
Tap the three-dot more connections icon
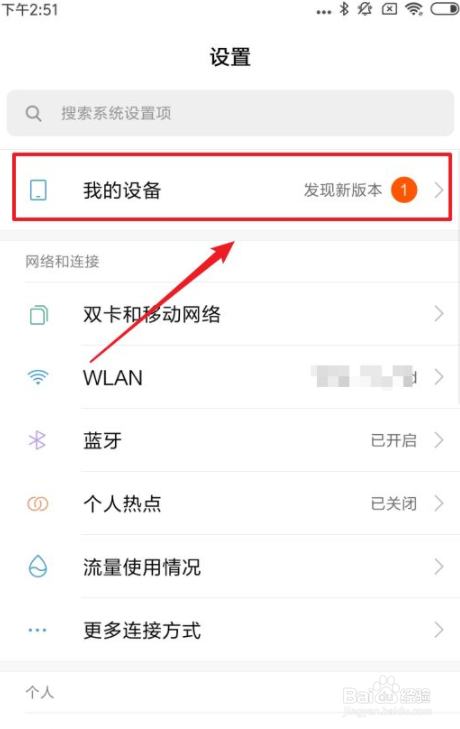pos(37,630)
